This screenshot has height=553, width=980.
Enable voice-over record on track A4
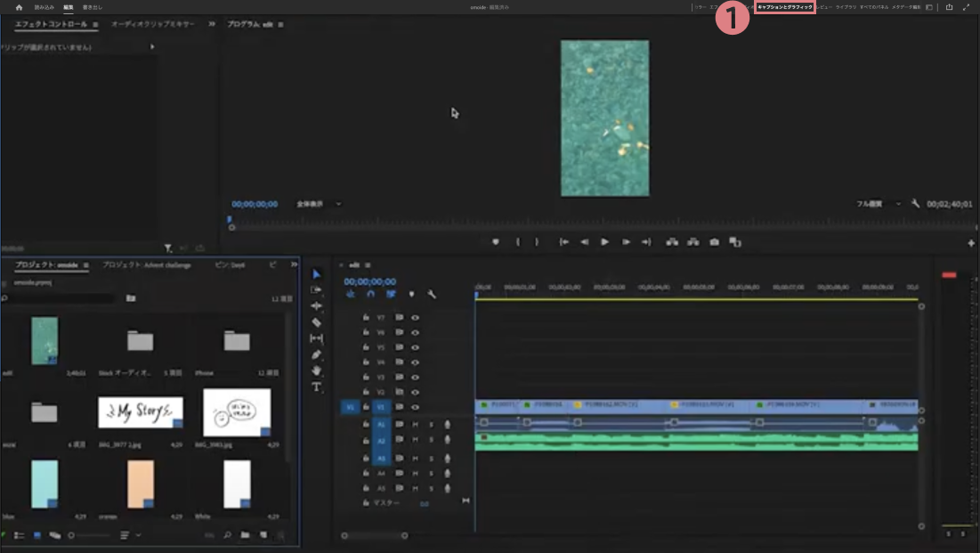(x=447, y=474)
